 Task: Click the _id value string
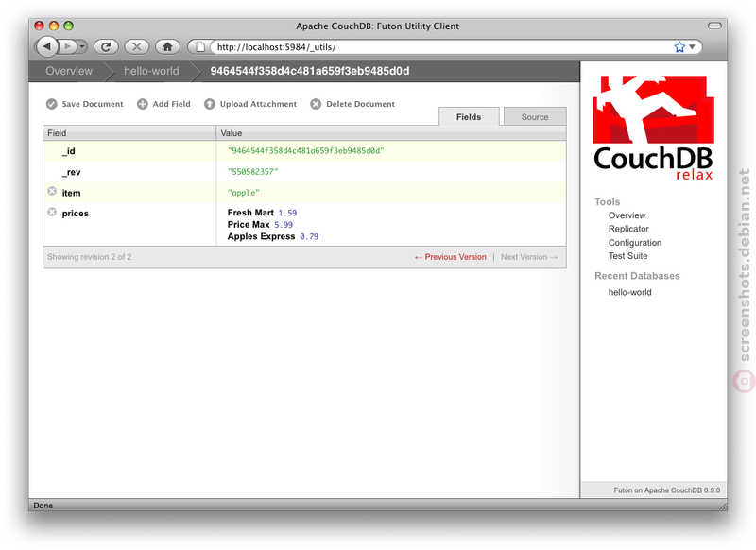[305, 151]
